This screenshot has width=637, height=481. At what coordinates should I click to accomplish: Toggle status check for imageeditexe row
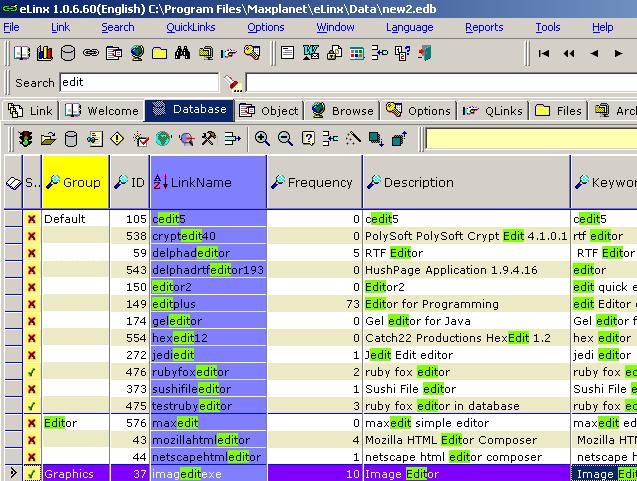[32, 474]
